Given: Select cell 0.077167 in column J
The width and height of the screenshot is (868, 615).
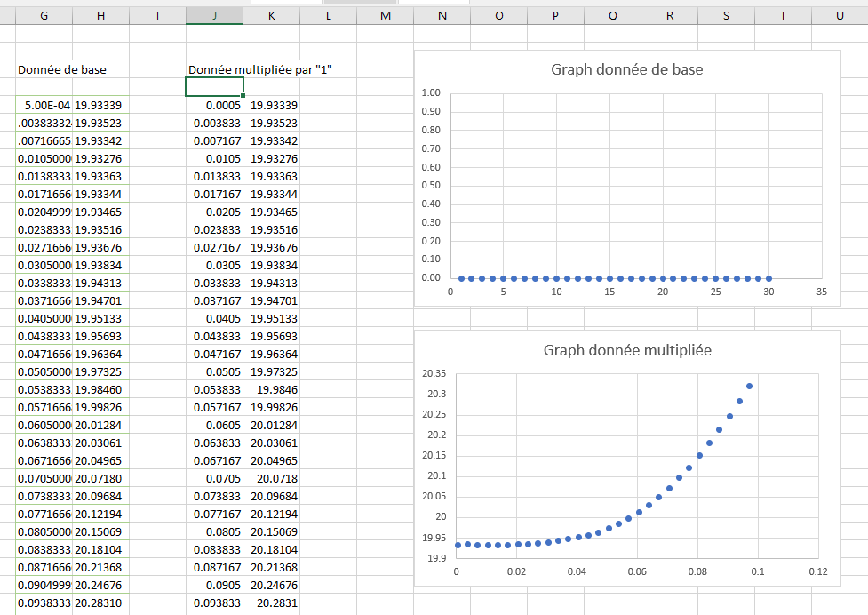Looking at the screenshot, I should pyautogui.click(x=215, y=514).
